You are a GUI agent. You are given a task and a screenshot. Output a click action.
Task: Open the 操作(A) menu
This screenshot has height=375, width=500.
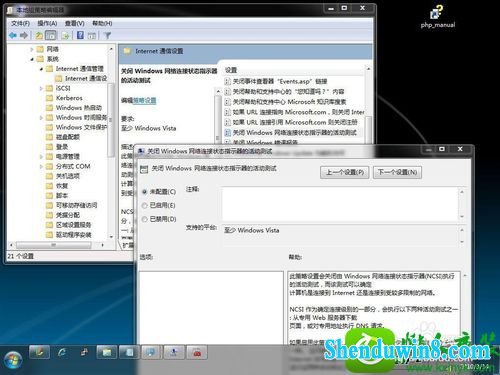47,23
